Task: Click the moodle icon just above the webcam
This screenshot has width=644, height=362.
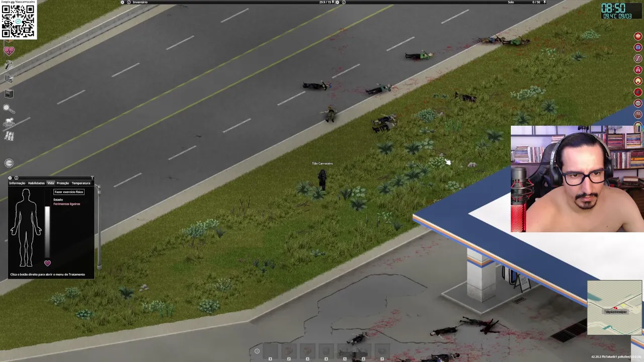Action: click(638, 114)
